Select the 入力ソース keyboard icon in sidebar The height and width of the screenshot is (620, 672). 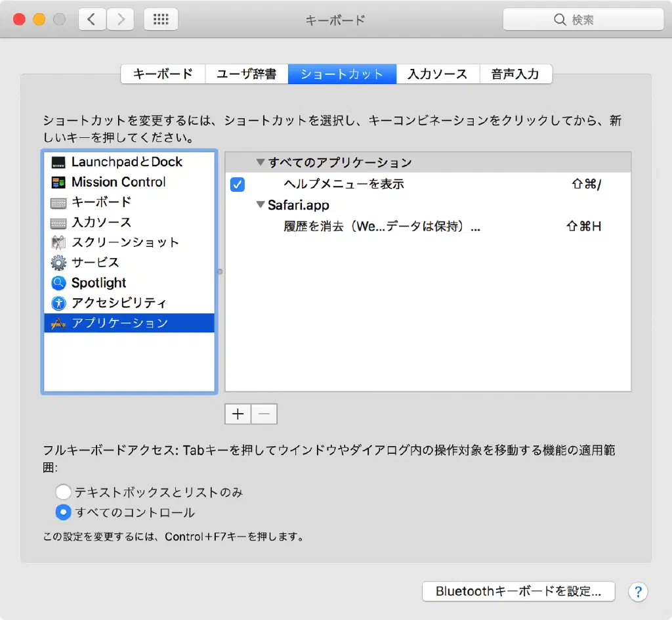pos(58,223)
